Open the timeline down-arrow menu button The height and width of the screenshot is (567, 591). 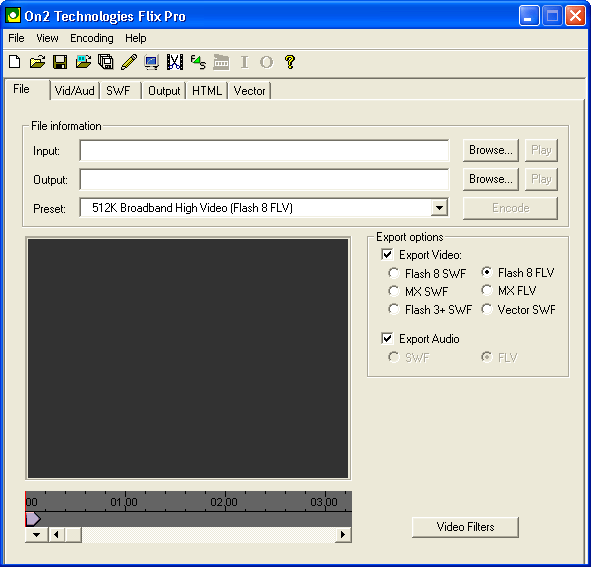point(36,535)
